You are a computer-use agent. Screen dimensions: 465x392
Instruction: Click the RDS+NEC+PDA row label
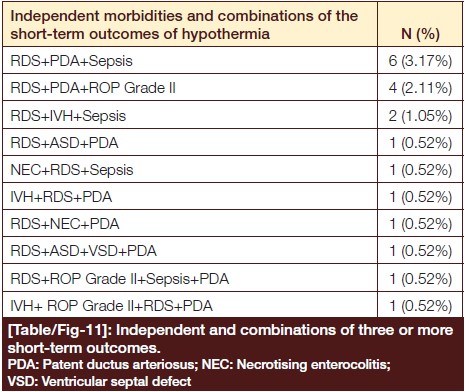point(65,224)
